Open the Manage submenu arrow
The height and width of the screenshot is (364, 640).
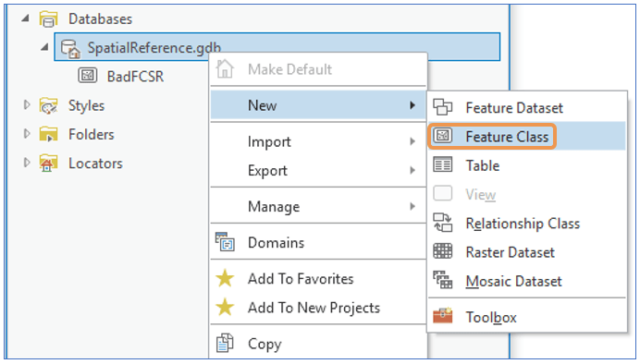(x=412, y=206)
